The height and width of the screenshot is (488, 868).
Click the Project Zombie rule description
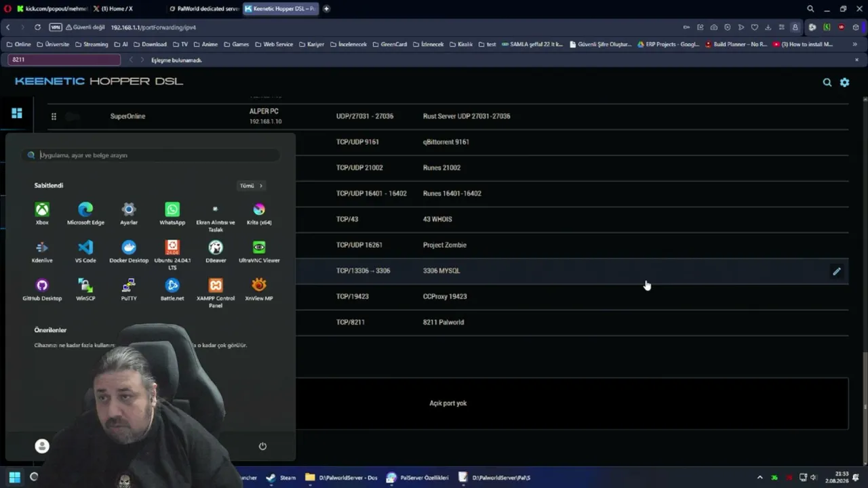pos(445,245)
